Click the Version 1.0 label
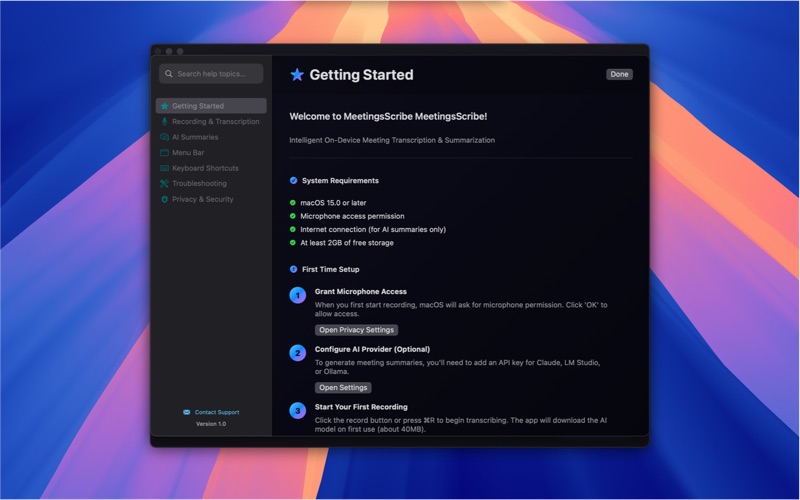 coord(211,424)
